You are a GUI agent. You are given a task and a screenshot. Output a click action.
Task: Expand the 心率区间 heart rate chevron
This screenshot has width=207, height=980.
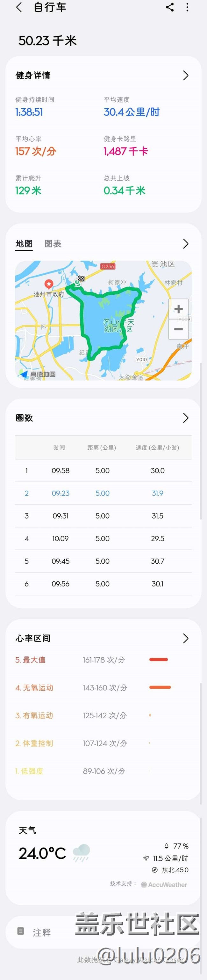tap(186, 638)
